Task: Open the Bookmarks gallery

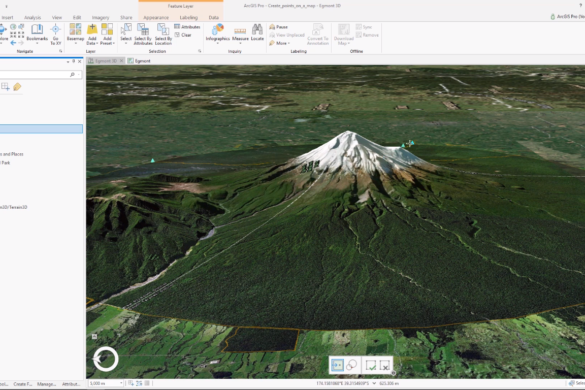Action: pos(37,33)
